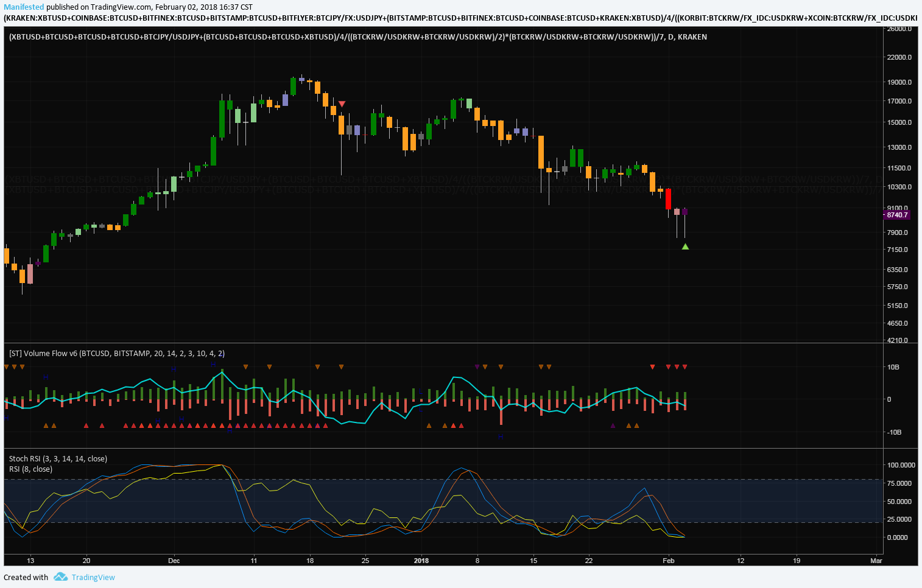Click the 22000.0 price axis label
This screenshot has height=588, width=922.
(x=899, y=57)
